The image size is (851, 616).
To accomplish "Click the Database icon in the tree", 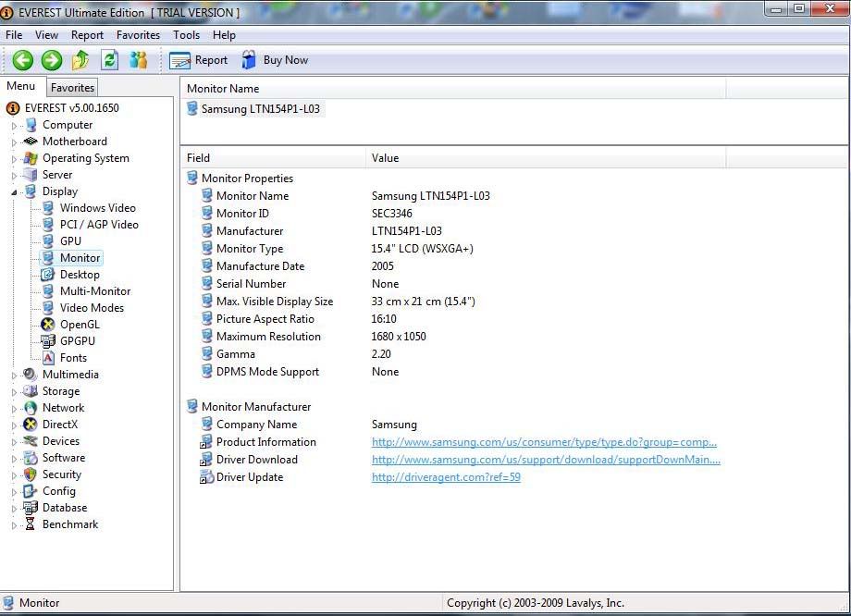I will coord(31,508).
